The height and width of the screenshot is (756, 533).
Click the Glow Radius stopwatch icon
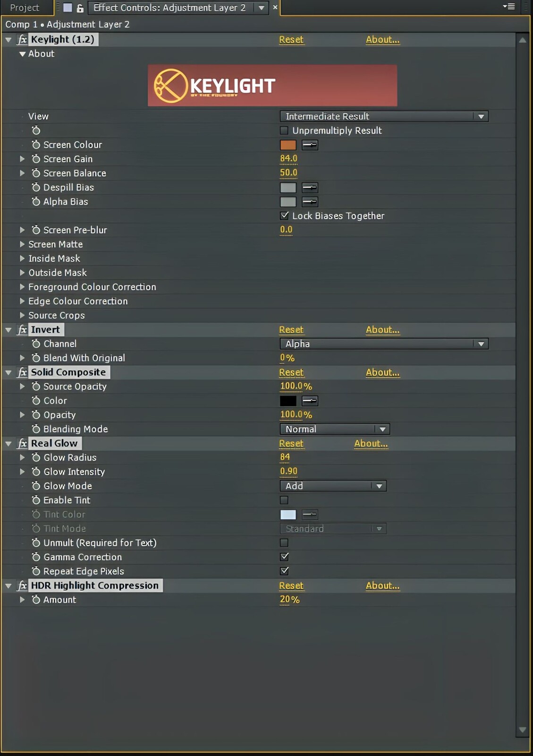[x=36, y=457]
